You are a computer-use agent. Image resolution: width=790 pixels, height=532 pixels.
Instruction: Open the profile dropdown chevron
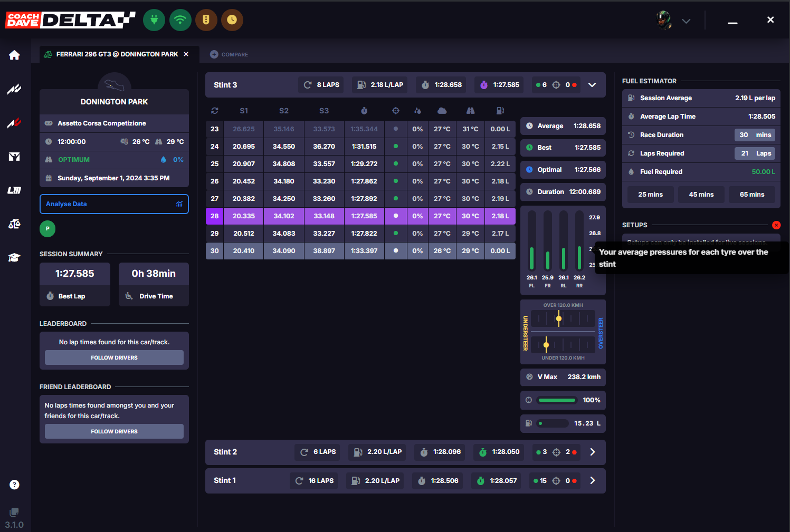[686, 21]
